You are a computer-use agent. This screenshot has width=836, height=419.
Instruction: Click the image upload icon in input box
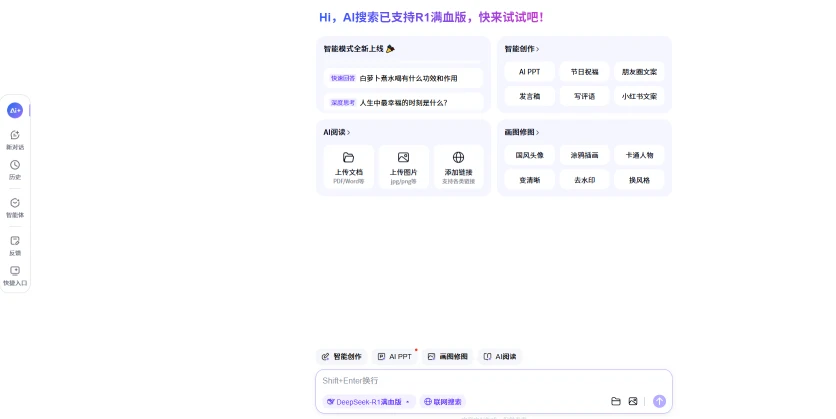(x=633, y=401)
